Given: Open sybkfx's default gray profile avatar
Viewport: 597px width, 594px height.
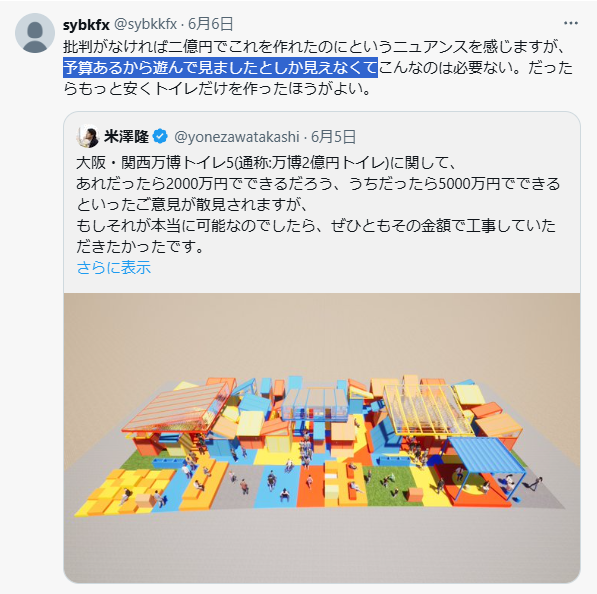Looking at the screenshot, I should 35,33.
